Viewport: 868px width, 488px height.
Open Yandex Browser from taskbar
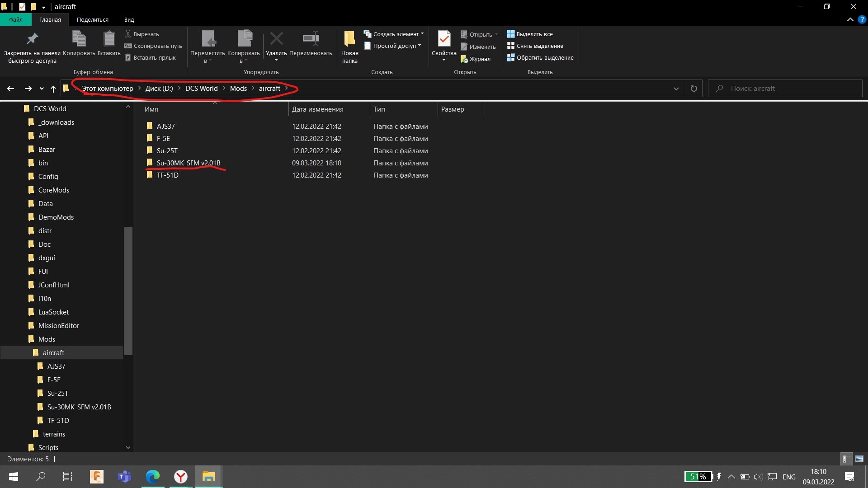[181, 476]
